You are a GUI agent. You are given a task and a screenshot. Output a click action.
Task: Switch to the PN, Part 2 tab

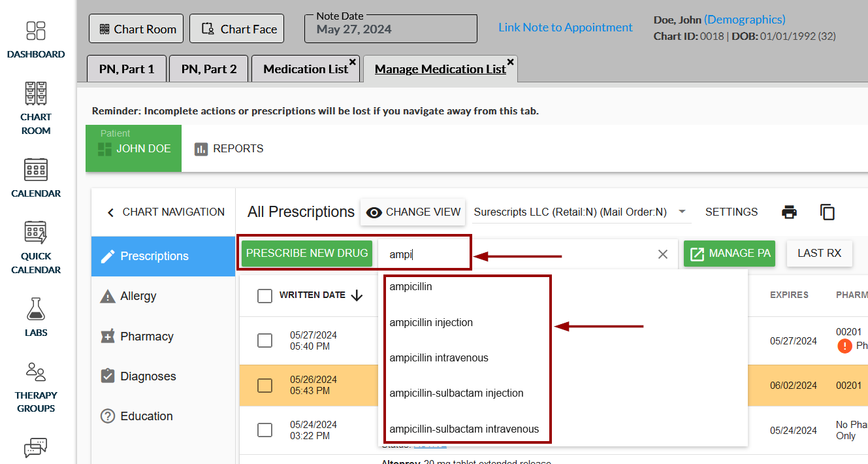[209, 69]
